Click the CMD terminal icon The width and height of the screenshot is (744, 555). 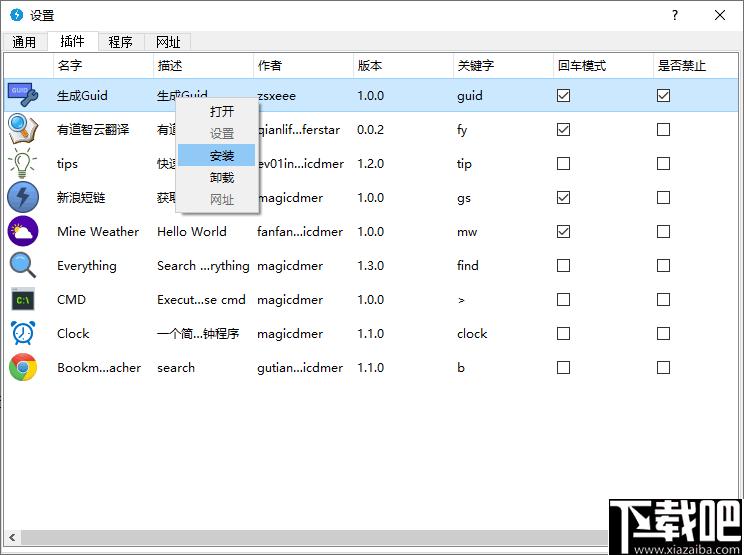(23, 300)
